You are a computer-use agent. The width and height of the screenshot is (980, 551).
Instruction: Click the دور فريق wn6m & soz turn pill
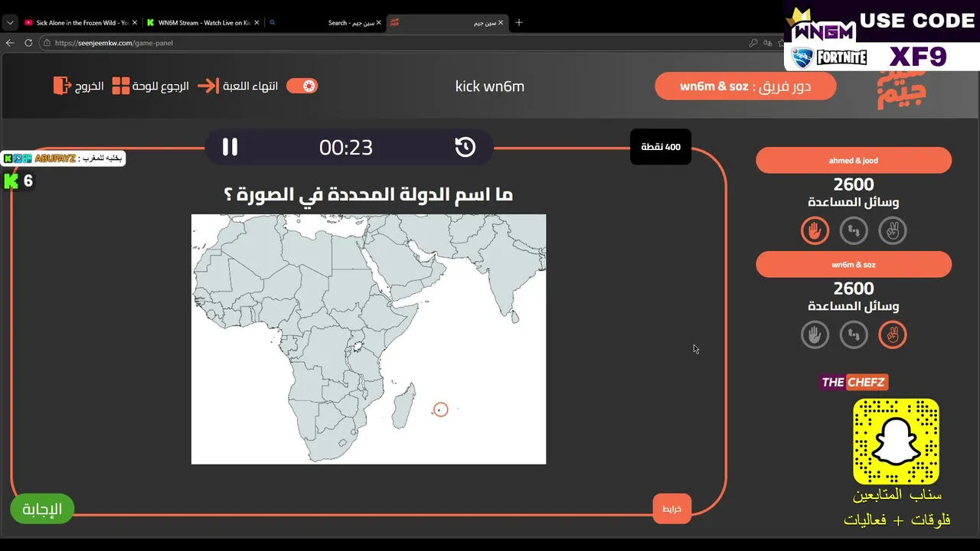pyautogui.click(x=745, y=86)
